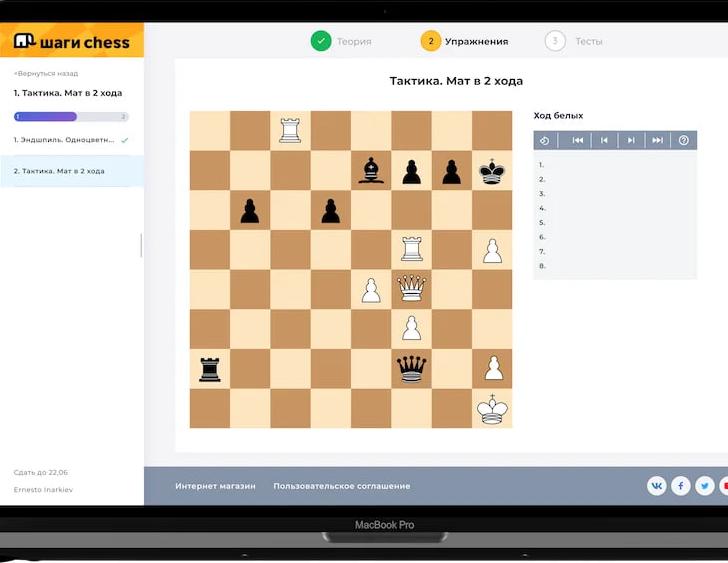The image size is (728, 563).
Task: Step back one move
Action: (x=604, y=141)
